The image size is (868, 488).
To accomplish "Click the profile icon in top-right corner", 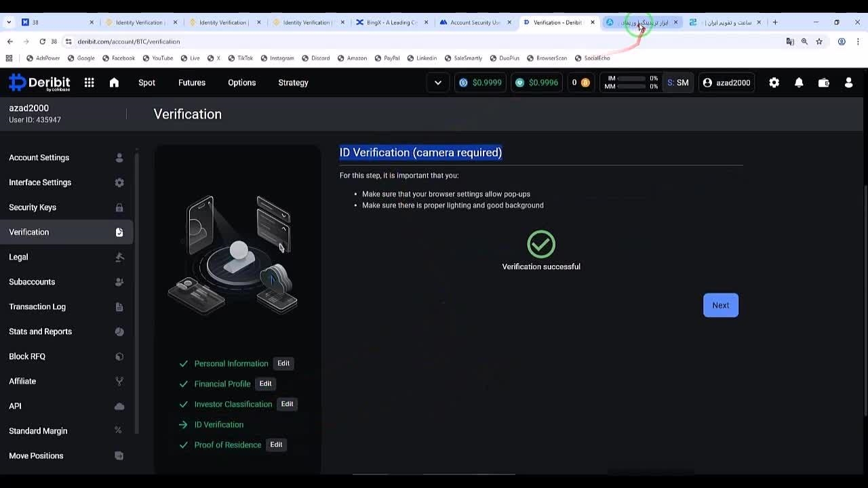I will [848, 83].
